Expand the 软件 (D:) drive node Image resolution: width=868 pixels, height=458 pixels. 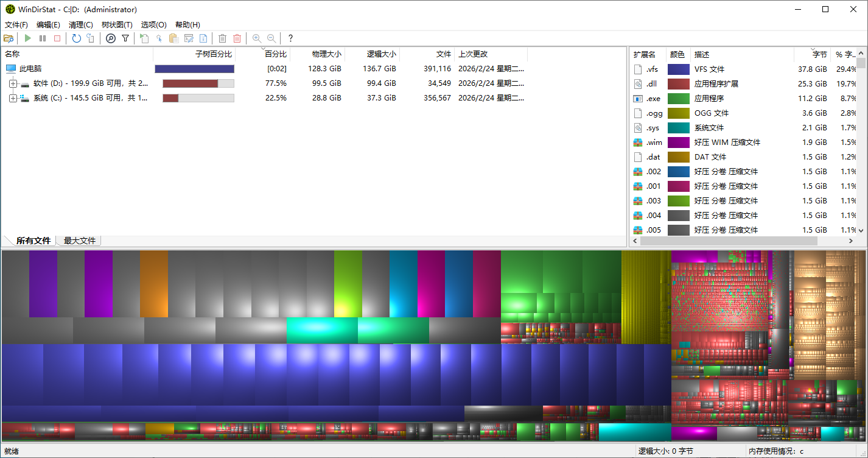tap(13, 83)
